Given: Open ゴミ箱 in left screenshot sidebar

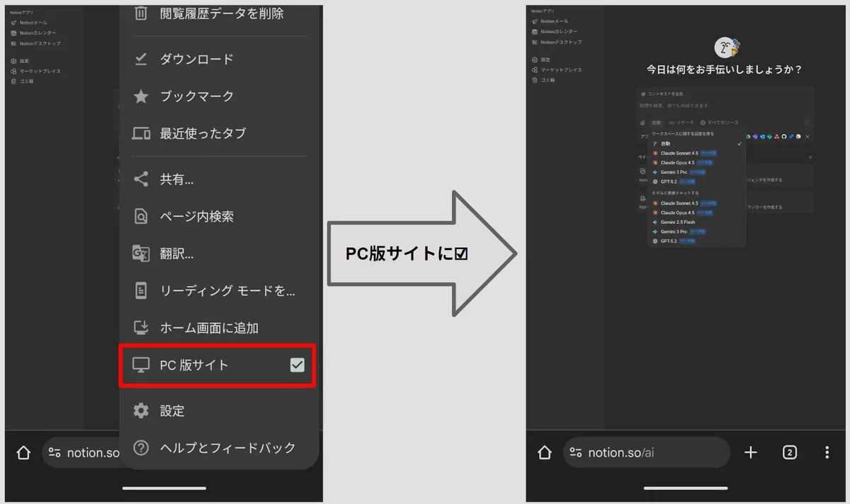Looking at the screenshot, I should pos(22,81).
